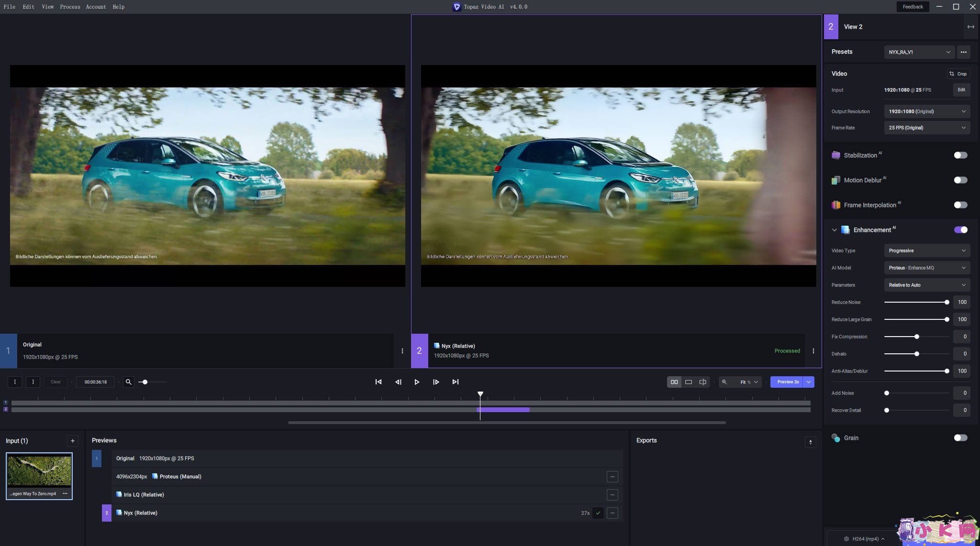The height and width of the screenshot is (546, 980).
Task: Click the overlay comparison view icon
Action: click(702, 382)
